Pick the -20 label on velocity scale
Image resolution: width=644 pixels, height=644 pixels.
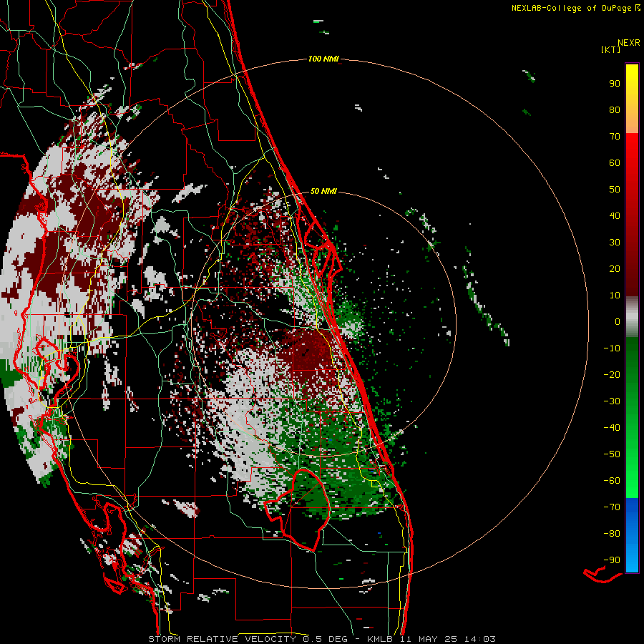point(612,375)
